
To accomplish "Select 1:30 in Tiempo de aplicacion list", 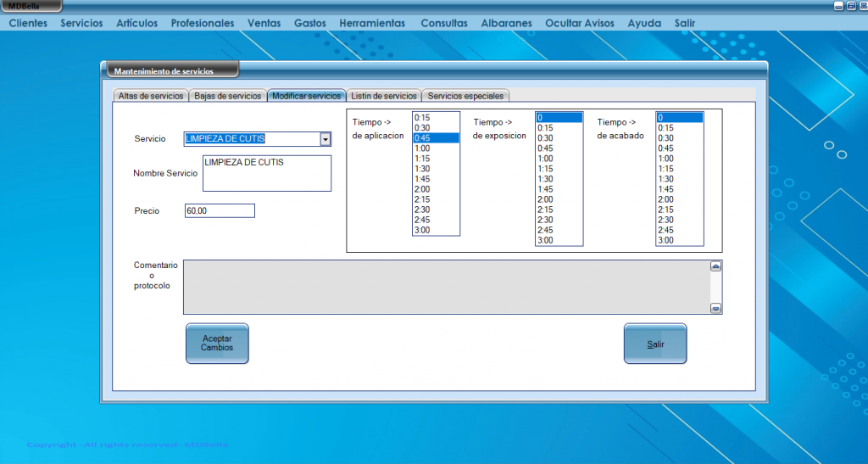I will click(436, 169).
